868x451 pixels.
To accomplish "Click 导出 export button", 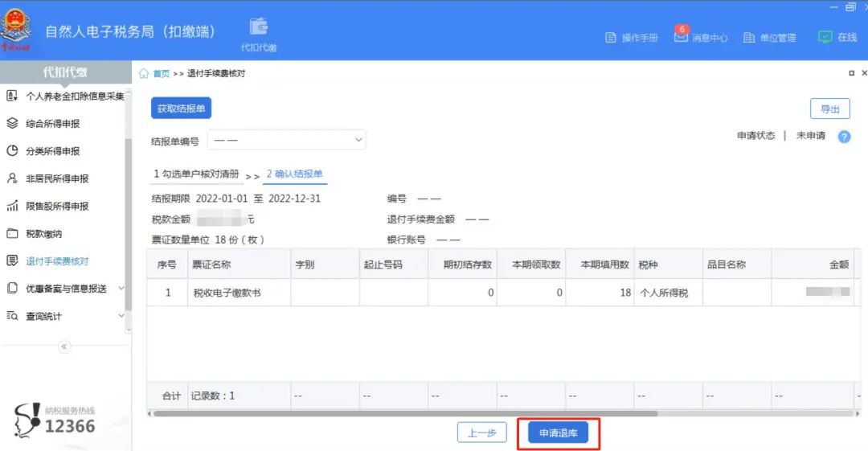I will pos(829,109).
